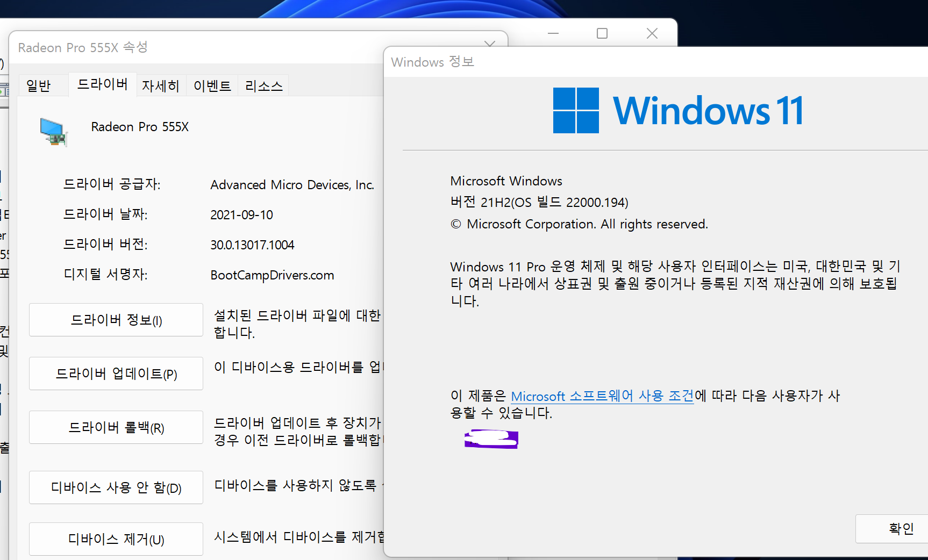The width and height of the screenshot is (928, 560).
Task: Close the background window
Action: (652, 33)
